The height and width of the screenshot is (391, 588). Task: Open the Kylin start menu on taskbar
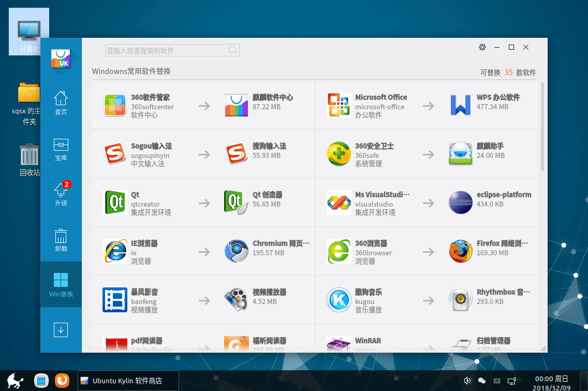15,381
